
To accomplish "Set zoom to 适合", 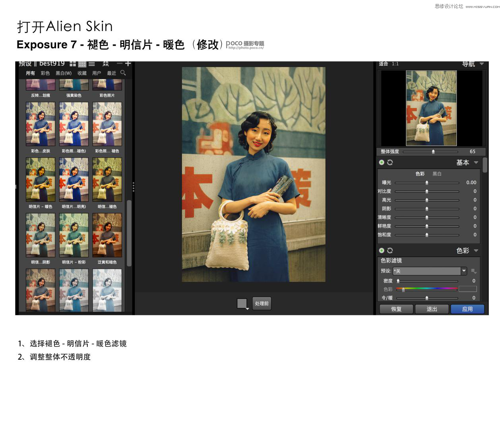I will click(384, 64).
